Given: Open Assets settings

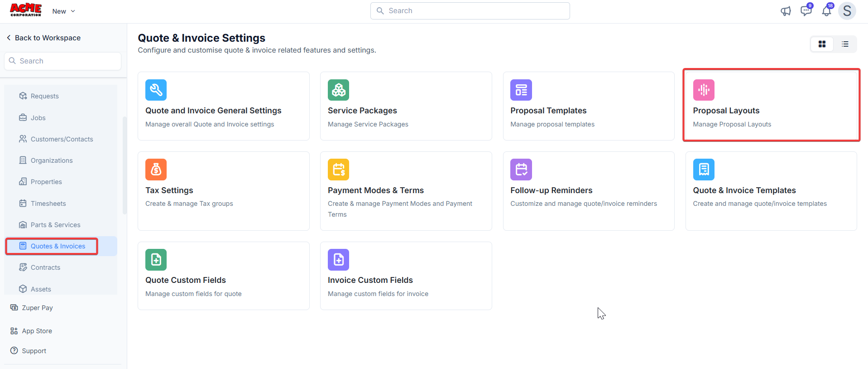Looking at the screenshot, I should pyautogui.click(x=41, y=289).
